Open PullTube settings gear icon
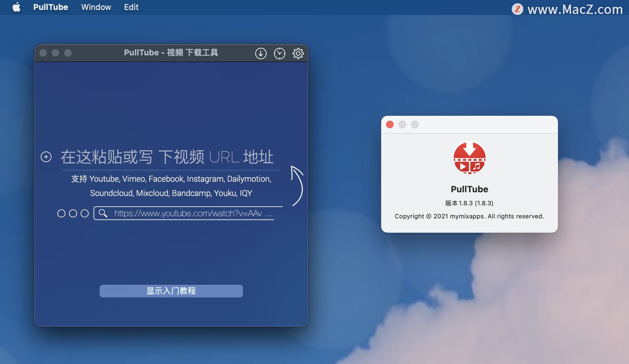This screenshot has width=629, height=364. tap(298, 53)
